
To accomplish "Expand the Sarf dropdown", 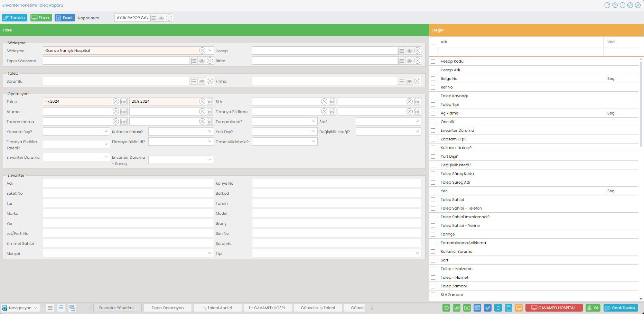I will tap(417, 121).
